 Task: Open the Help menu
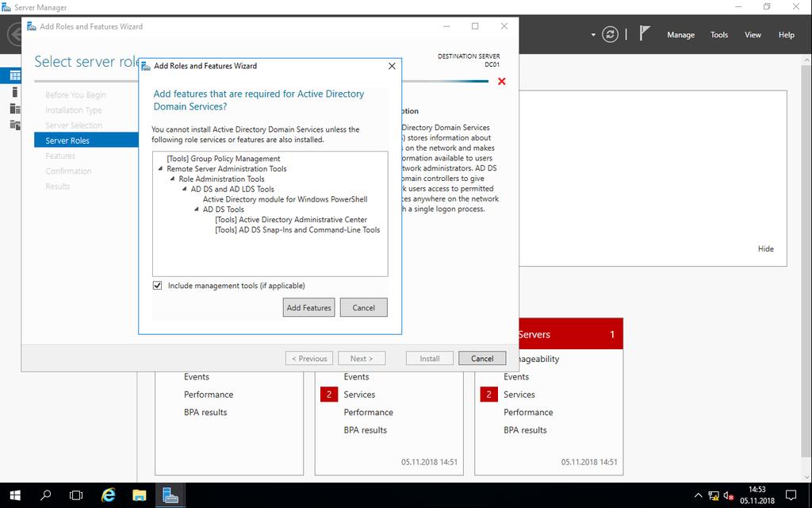pyautogui.click(x=786, y=35)
